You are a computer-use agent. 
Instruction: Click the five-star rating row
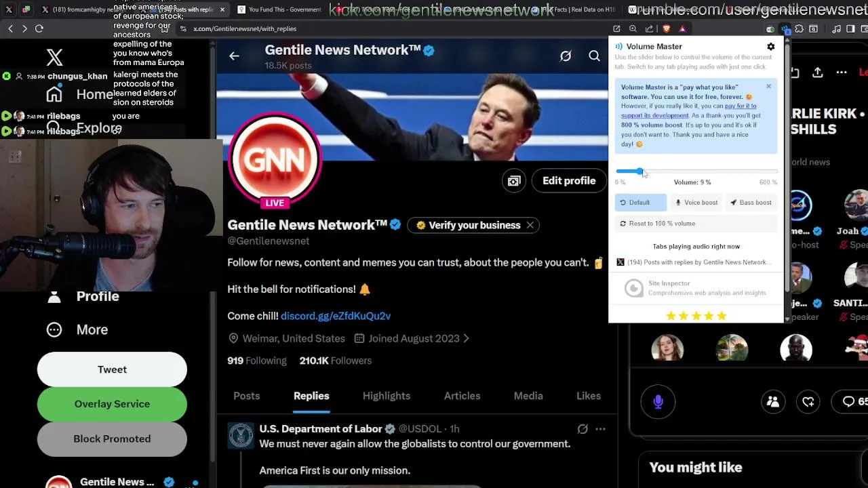pyautogui.click(x=696, y=316)
